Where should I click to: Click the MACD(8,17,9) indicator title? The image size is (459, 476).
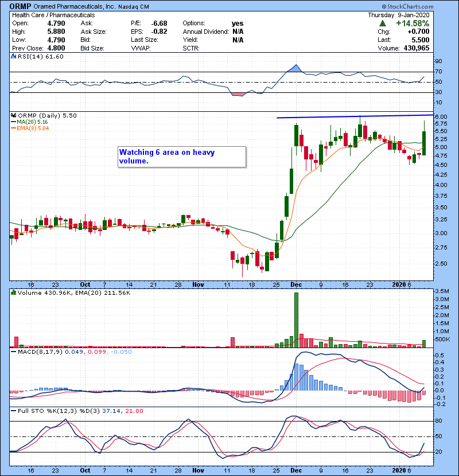(40, 352)
